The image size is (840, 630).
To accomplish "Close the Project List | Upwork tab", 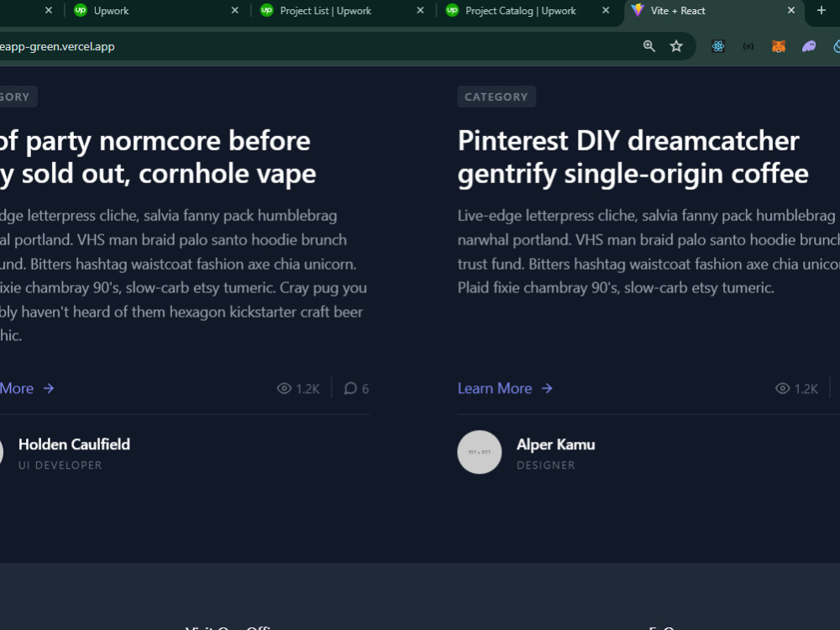I will [420, 10].
